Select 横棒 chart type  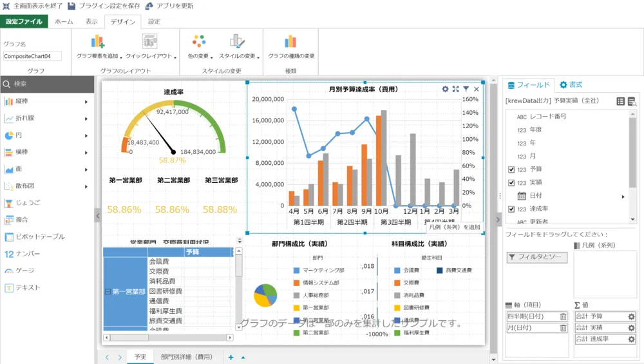point(47,152)
